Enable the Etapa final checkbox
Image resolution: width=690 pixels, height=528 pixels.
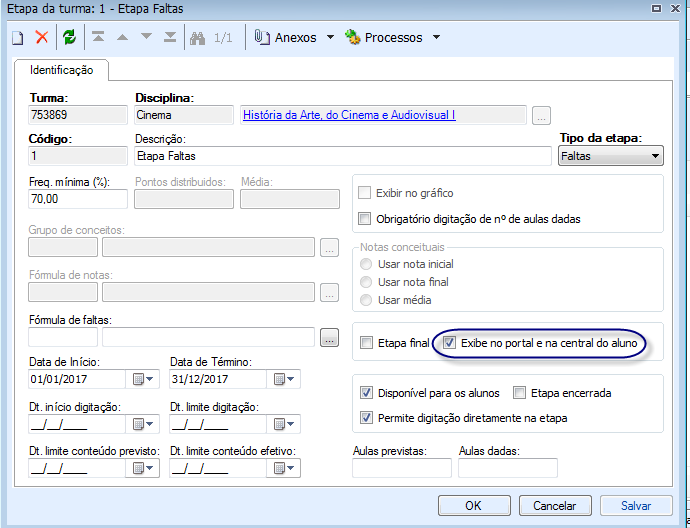coord(367,343)
